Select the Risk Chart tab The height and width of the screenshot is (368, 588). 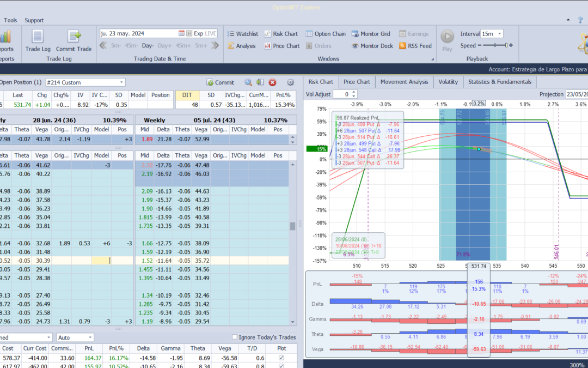point(321,82)
